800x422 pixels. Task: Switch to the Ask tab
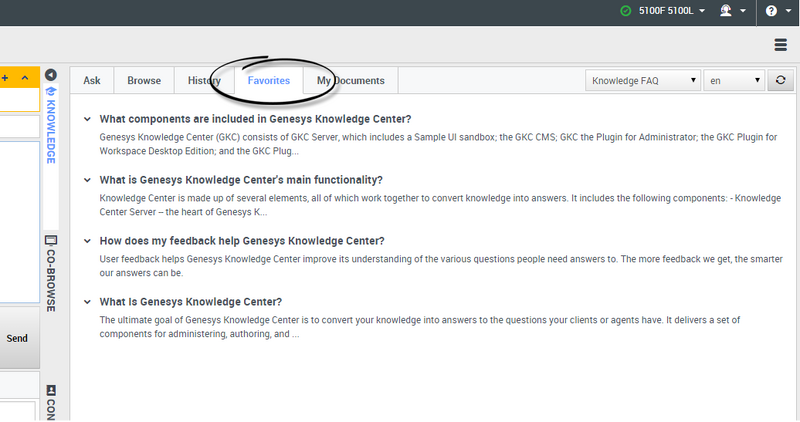(92, 80)
